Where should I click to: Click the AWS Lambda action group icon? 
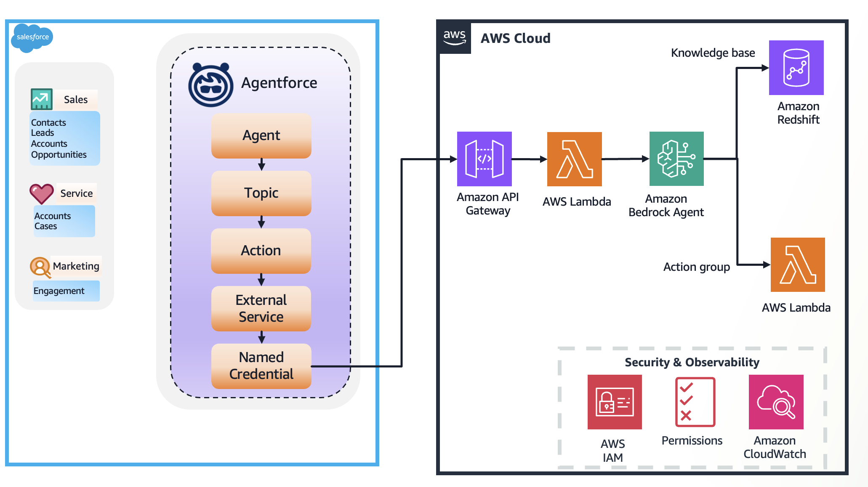pos(797,265)
